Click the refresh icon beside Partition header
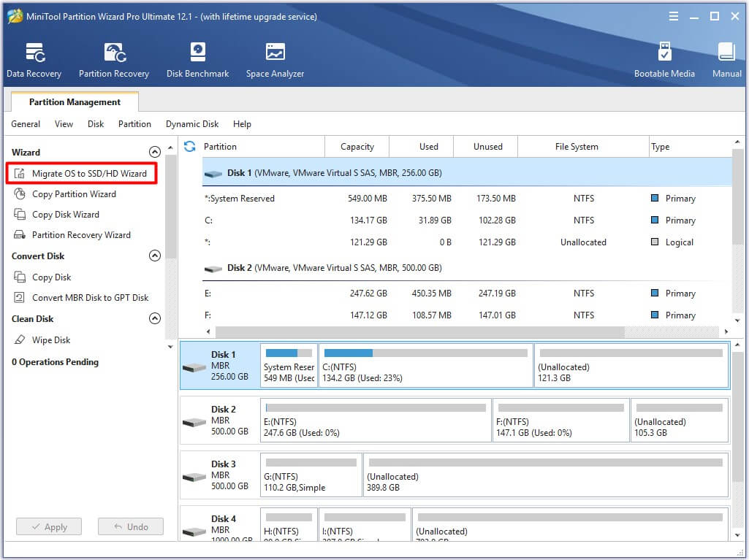This screenshot has width=749, height=560. 190,147
